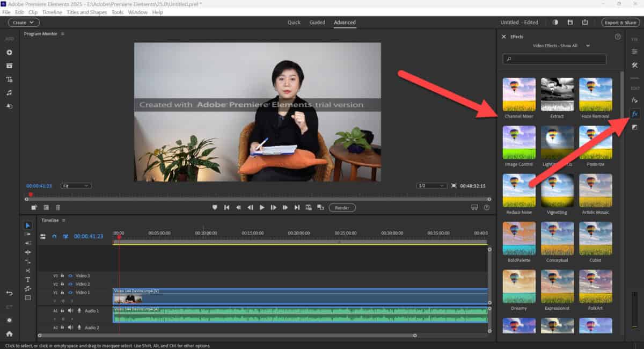The width and height of the screenshot is (644, 349).
Task: Open the Fit zoom level dropdown
Action: (76, 186)
